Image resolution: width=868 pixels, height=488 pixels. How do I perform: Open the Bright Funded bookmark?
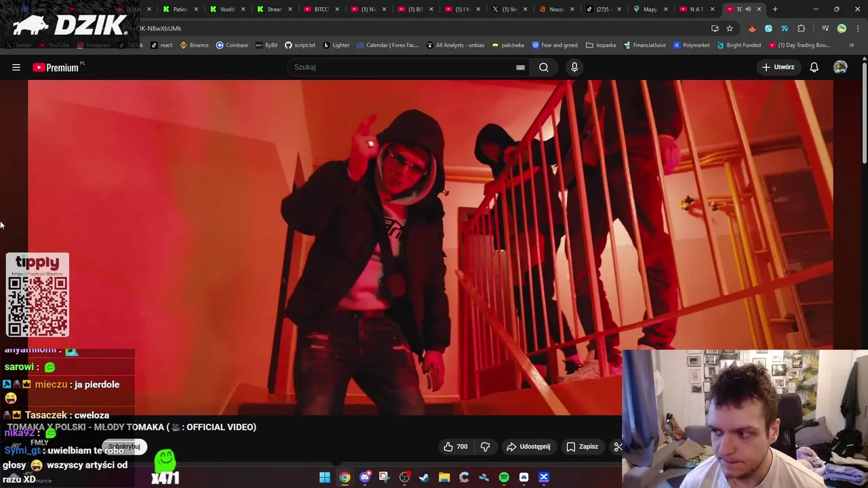[x=738, y=45]
